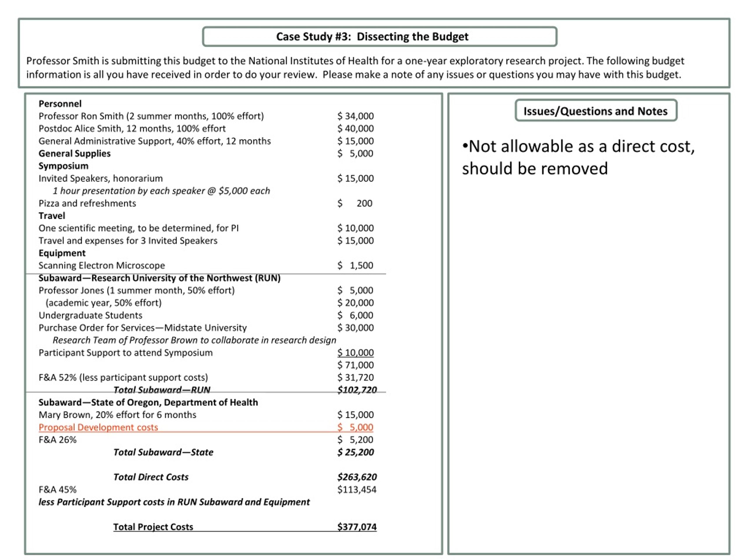This screenshot has height=560, width=747.
Task: Click 'Total Direct Costs' label
Action: 151,477
